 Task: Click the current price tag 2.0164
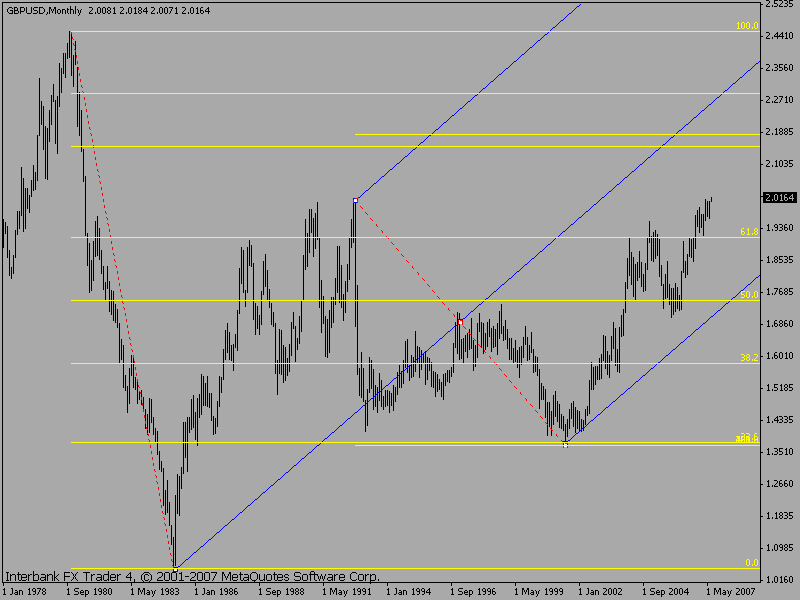click(780, 197)
